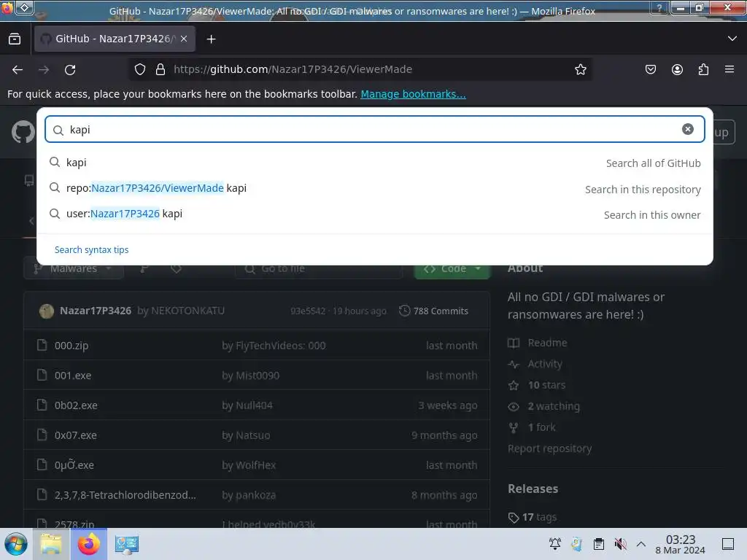Select the GitHub - Nazar17P3426 tab
This screenshot has width=747, height=560.
(x=115, y=39)
